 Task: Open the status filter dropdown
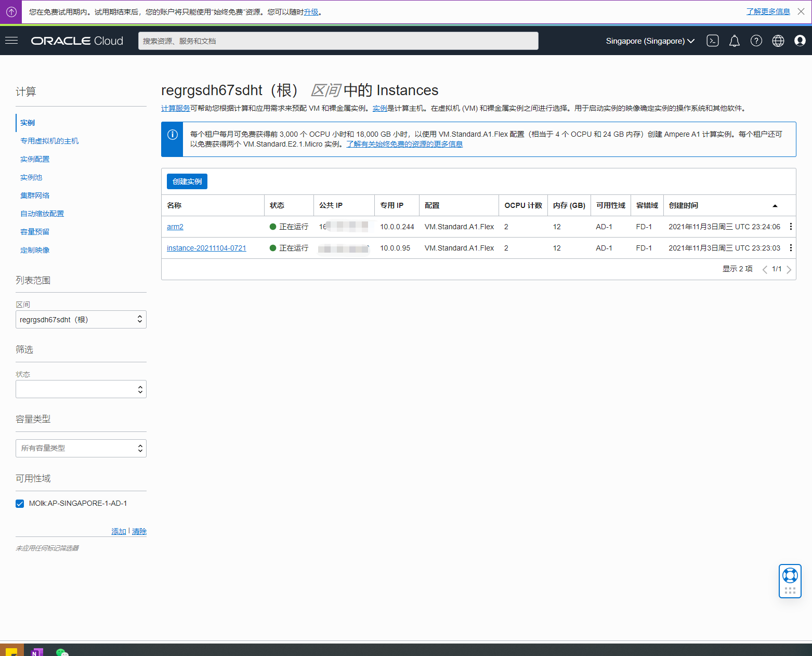pos(81,389)
